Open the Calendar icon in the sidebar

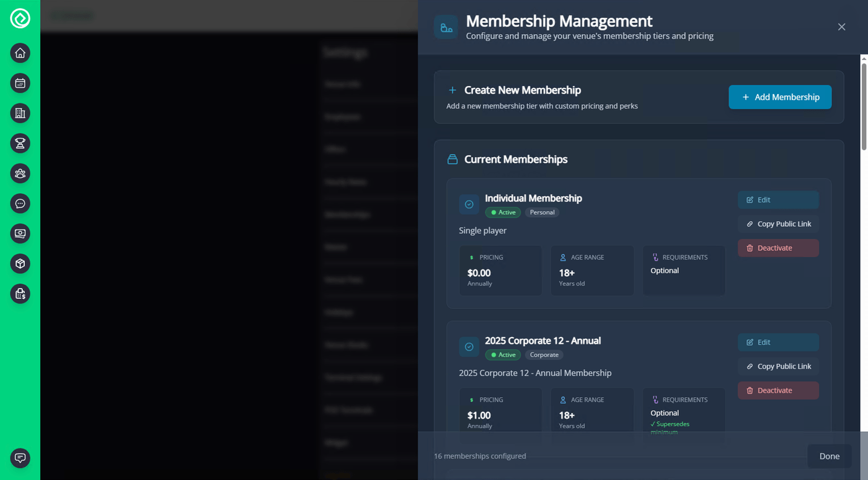coord(20,83)
